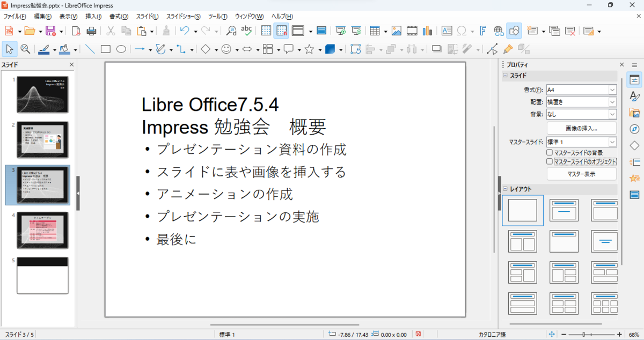This screenshot has height=340, width=644.
Task: Click the fill color swatch
Action: tap(64, 49)
